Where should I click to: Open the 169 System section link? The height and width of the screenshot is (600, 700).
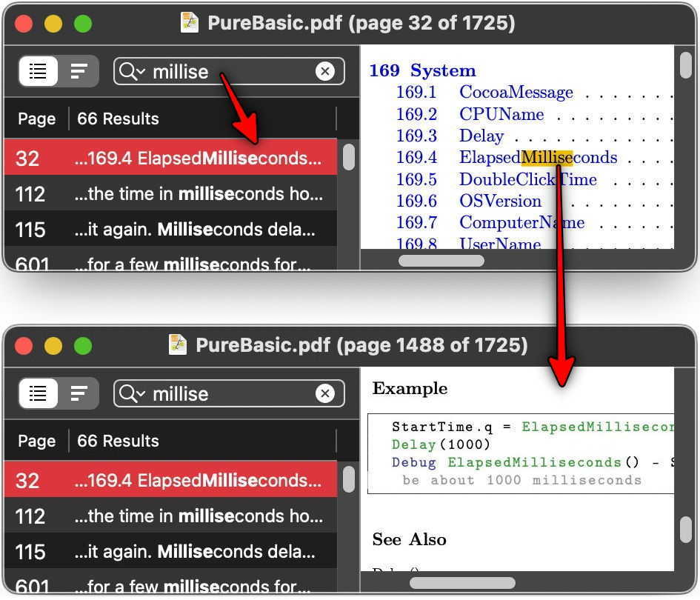(422, 70)
